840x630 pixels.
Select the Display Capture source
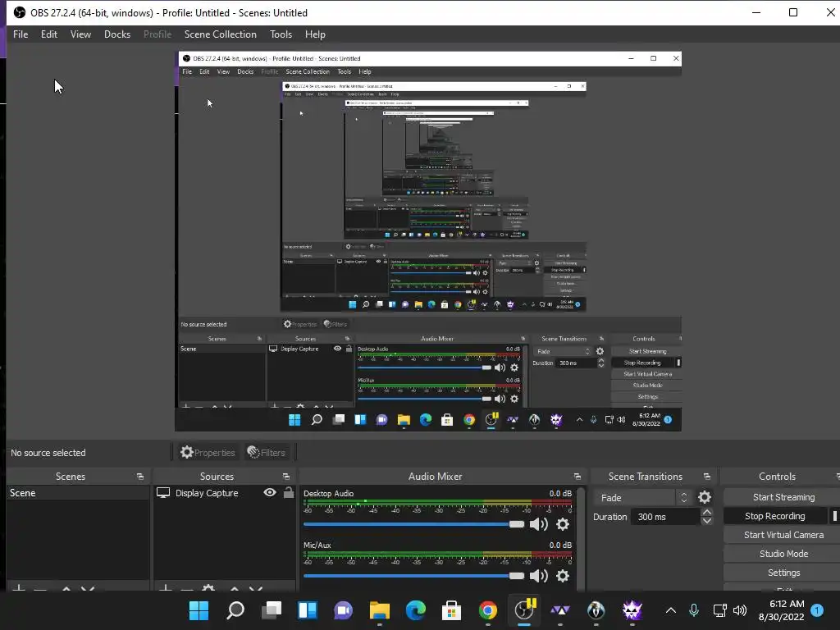[207, 493]
